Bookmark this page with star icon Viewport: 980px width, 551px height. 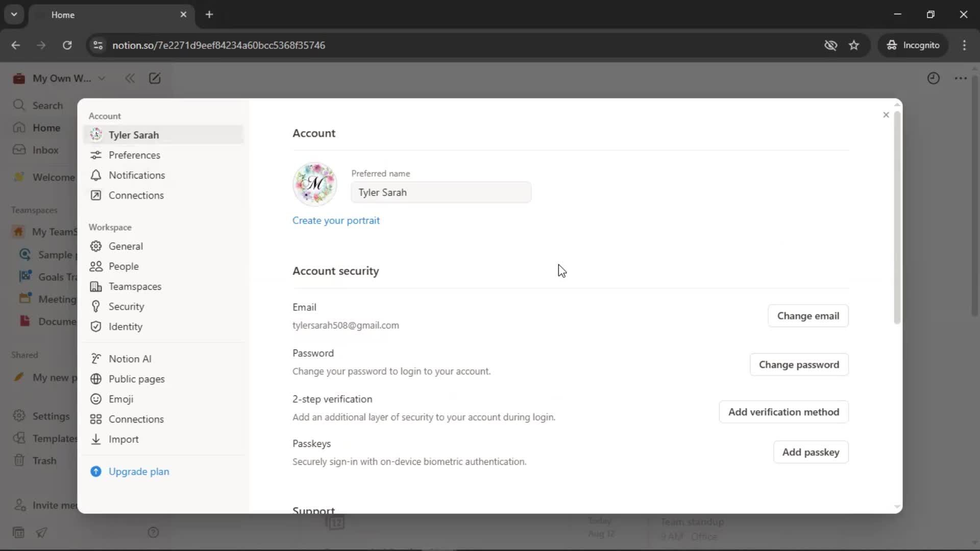(854, 45)
